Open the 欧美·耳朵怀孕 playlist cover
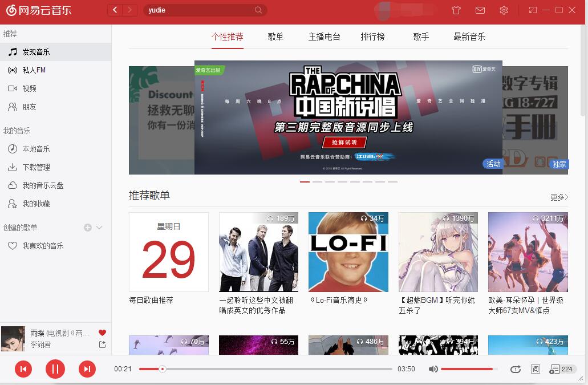588x385 pixels. click(x=528, y=252)
